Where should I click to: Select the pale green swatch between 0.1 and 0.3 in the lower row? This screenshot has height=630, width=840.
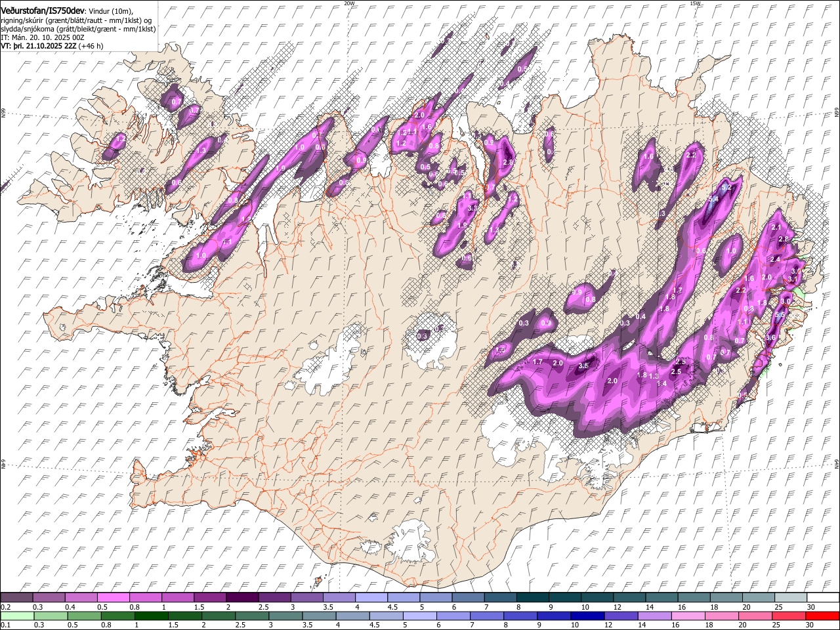coord(16,616)
